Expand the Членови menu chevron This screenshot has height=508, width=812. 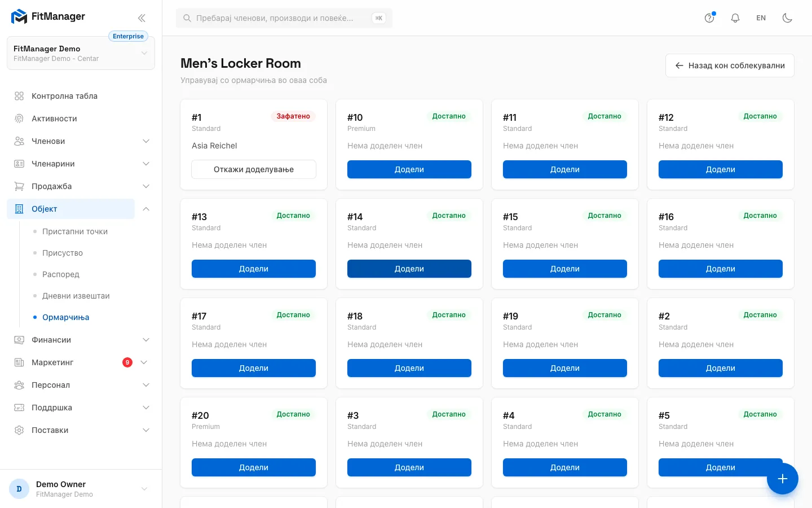coord(146,141)
